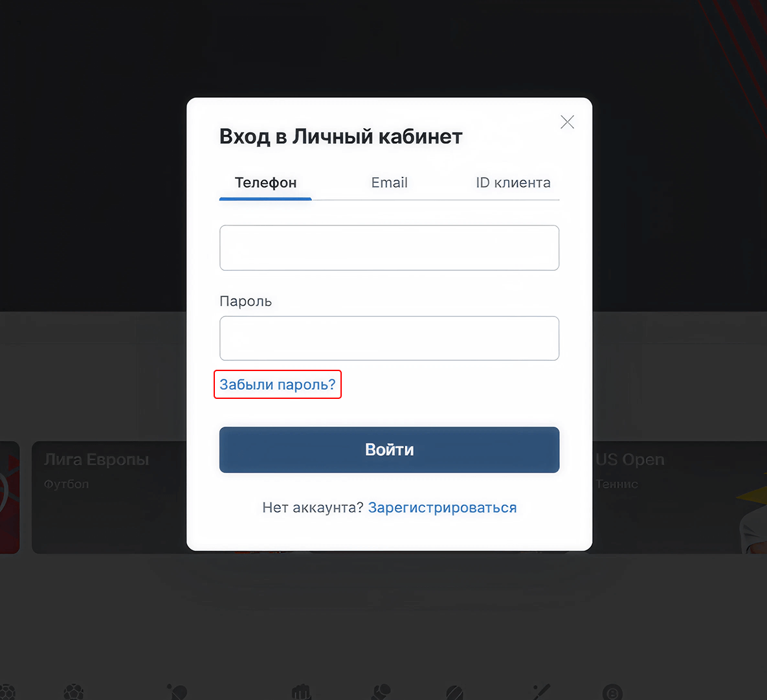This screenshot has height=700, width=767.
Task: Submit login with the Войти button
Action: point(390,450)
